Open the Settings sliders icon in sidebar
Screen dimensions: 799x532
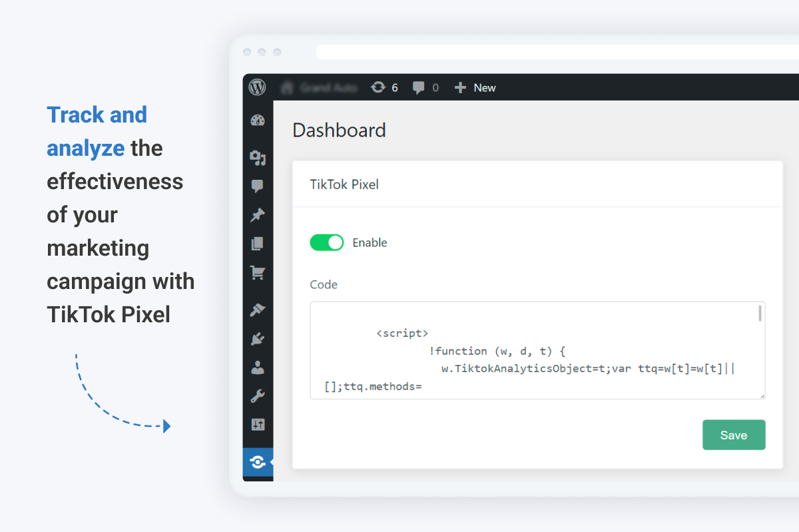pyautogui.click(x=258, y=425)
